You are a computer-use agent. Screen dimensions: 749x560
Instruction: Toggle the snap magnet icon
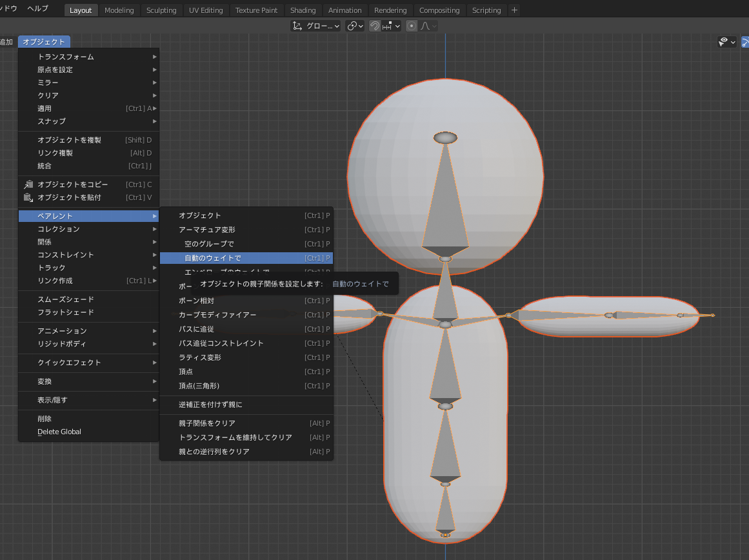coord(375,26)
